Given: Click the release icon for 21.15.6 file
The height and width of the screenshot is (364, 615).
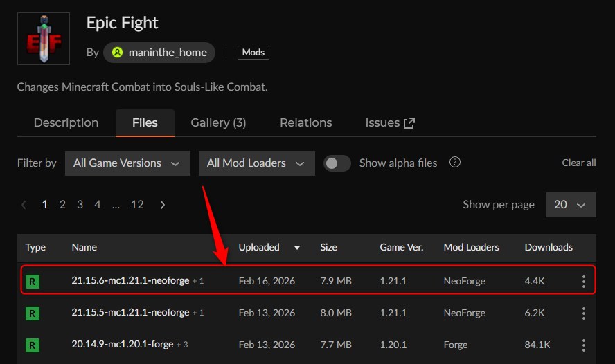Looking at the screenshot, I should (33, 282).
